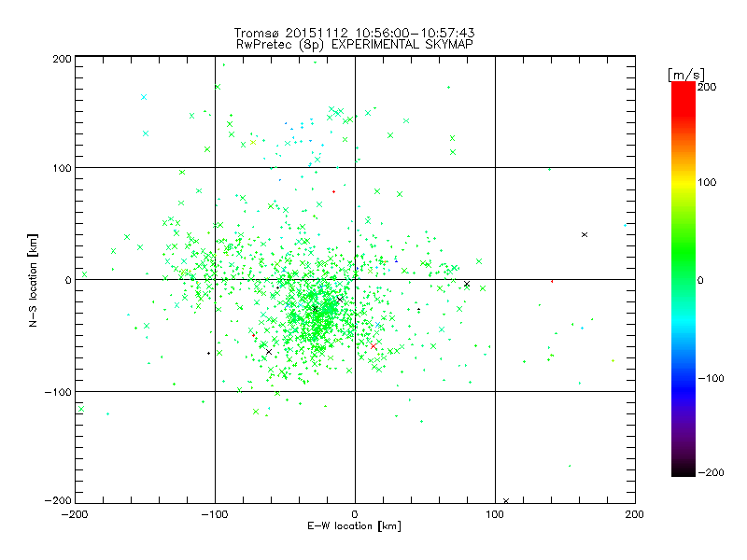
Task: Click the x-axis tick label "100"
Action: coord(495,514)
